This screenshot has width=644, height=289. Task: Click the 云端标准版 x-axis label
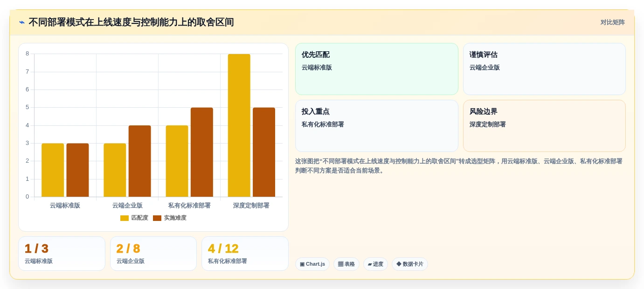[65, 206]
